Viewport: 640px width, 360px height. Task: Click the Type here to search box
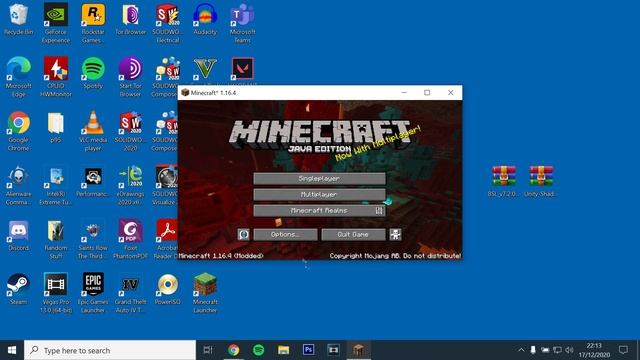(x=110, y=350)
